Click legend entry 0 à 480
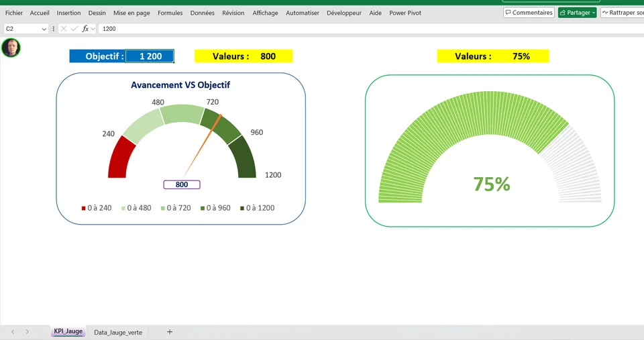644x340 pixels. coord(136,208)
